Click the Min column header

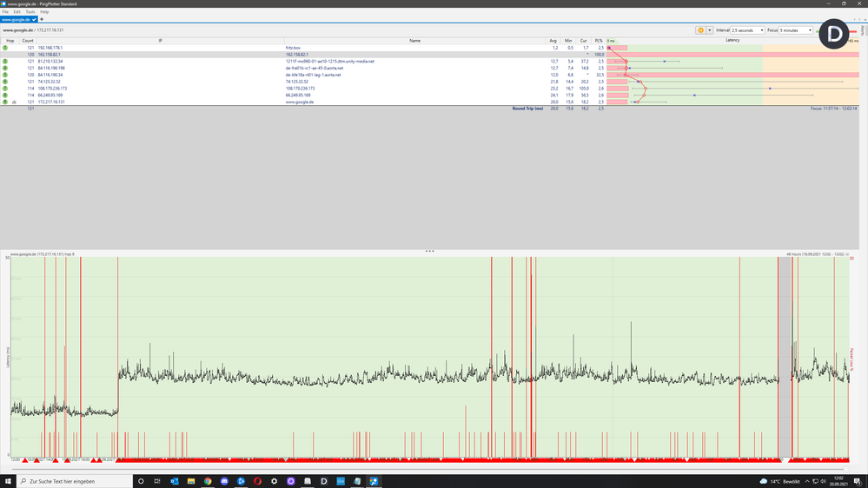568,41
